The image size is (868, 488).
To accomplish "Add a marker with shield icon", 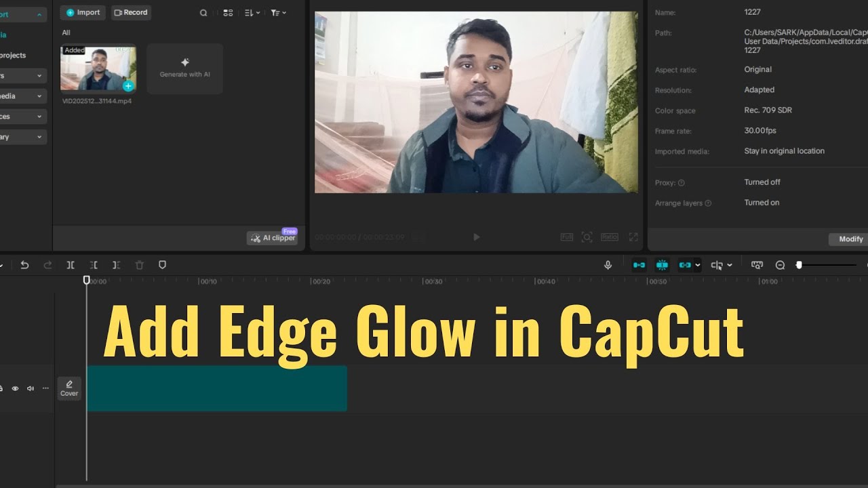I will (x=162, y=265).
